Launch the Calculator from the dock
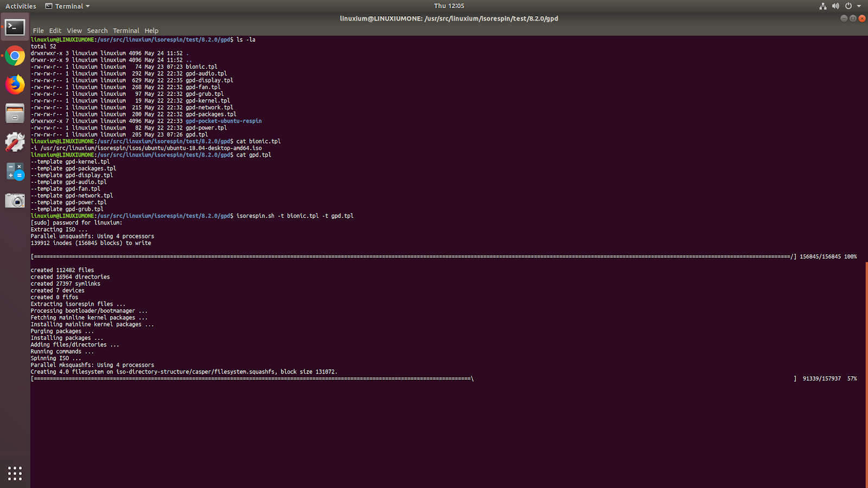 (15, 171)
